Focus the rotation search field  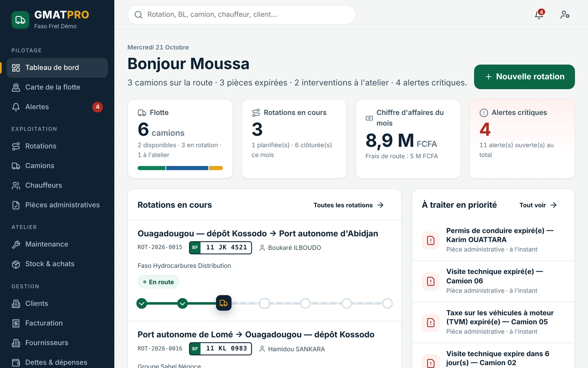point(241,15)
